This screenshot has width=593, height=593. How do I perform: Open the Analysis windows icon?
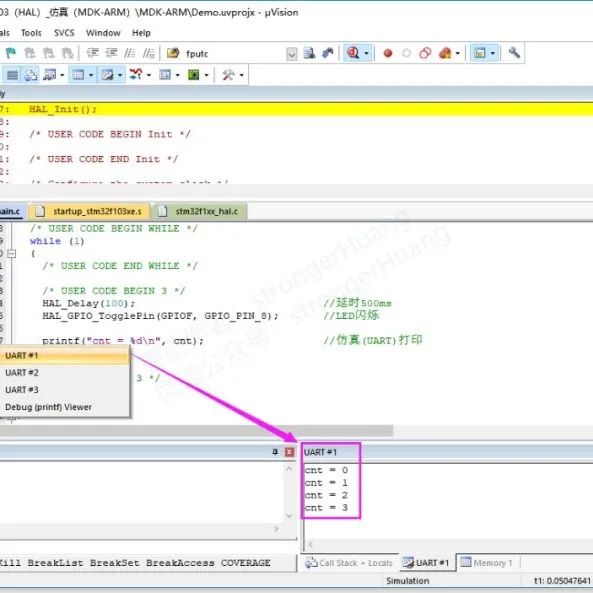(136, 75)
